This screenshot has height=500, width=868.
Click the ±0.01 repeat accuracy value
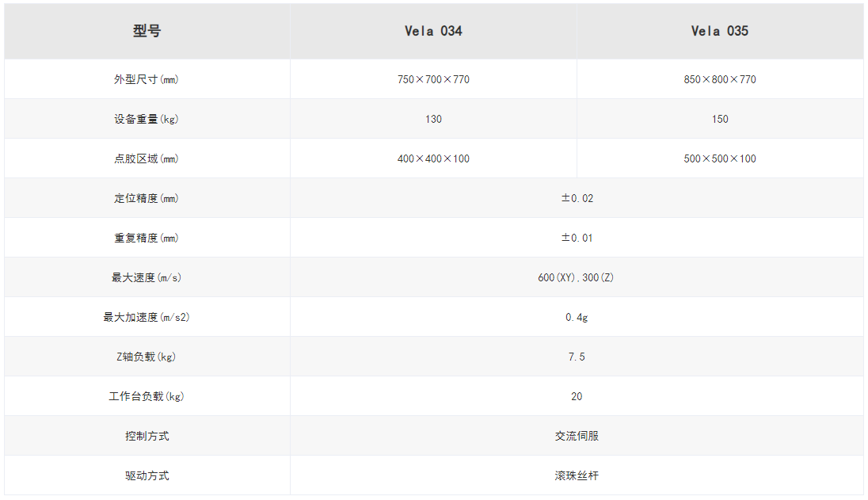pyautogui.click(x=577, y=238)
